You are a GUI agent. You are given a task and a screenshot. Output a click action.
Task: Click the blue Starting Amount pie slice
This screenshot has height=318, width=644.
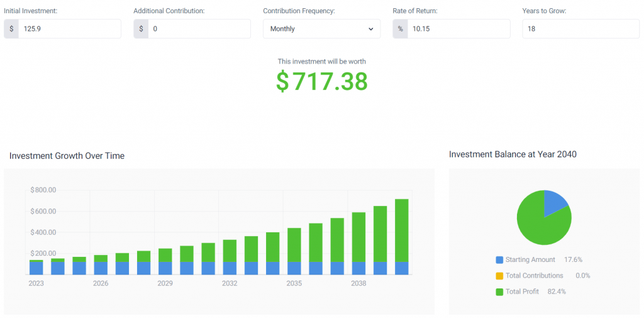554,202
